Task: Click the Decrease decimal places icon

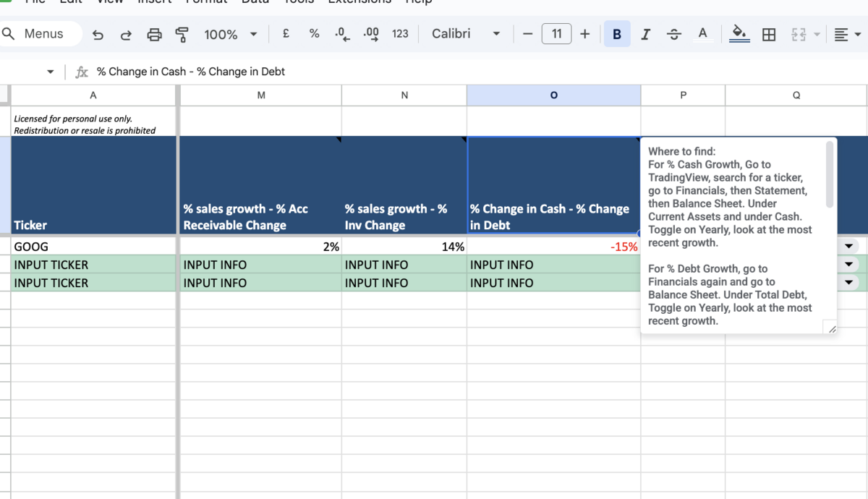Action: 341,34
